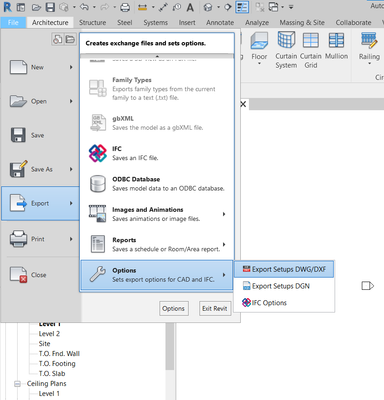Click the recent documents icon in File menu
The image size is (384, 400).
pos(57,39)
